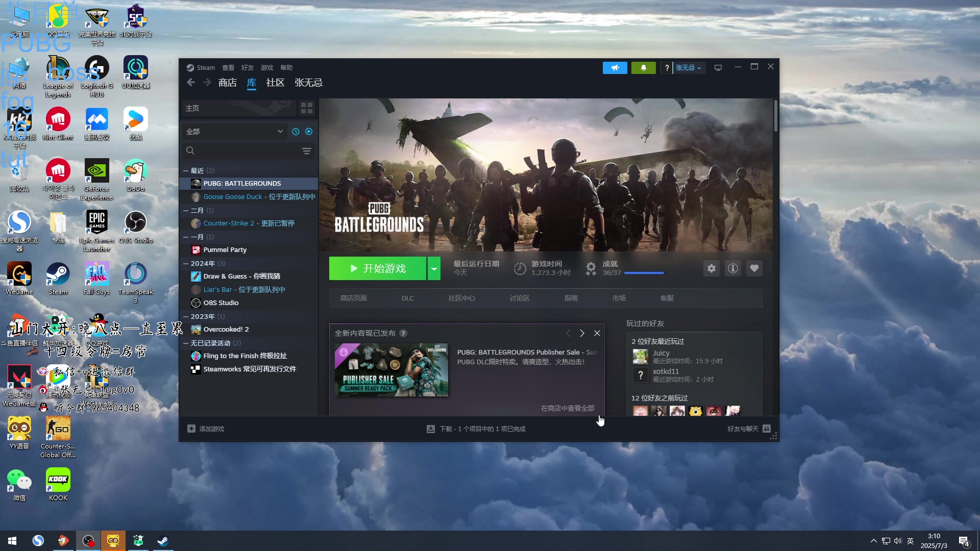Select Pummel Party in library list

pos(250,250)
